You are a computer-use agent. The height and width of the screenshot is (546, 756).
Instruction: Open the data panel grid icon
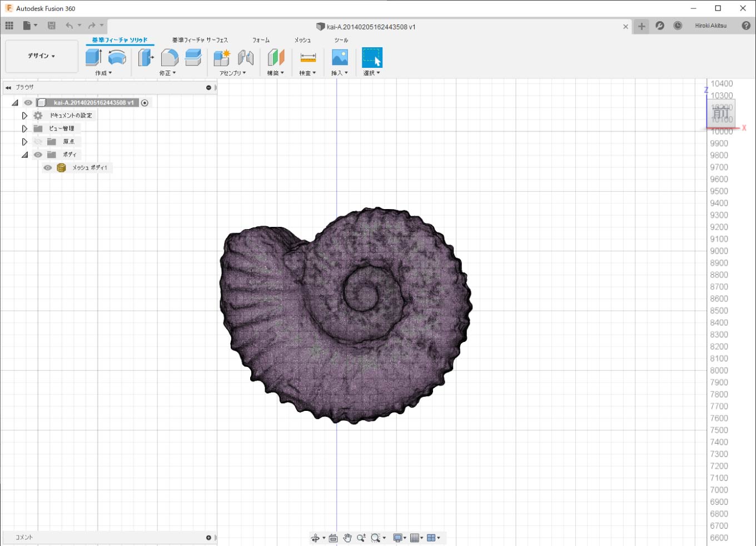click(9, 26)
